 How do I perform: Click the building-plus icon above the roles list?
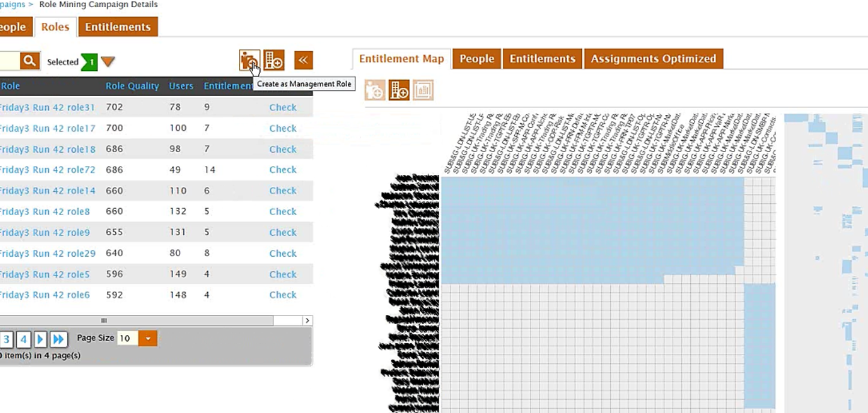pos(274,60)
